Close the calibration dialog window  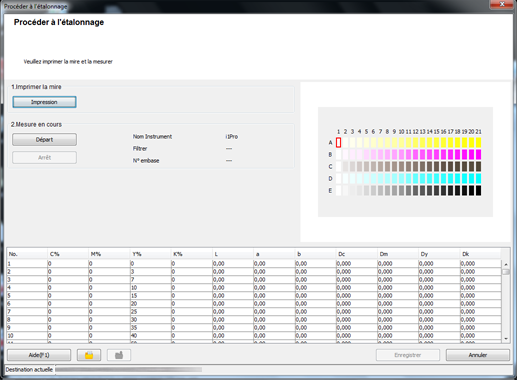(502, 4)
